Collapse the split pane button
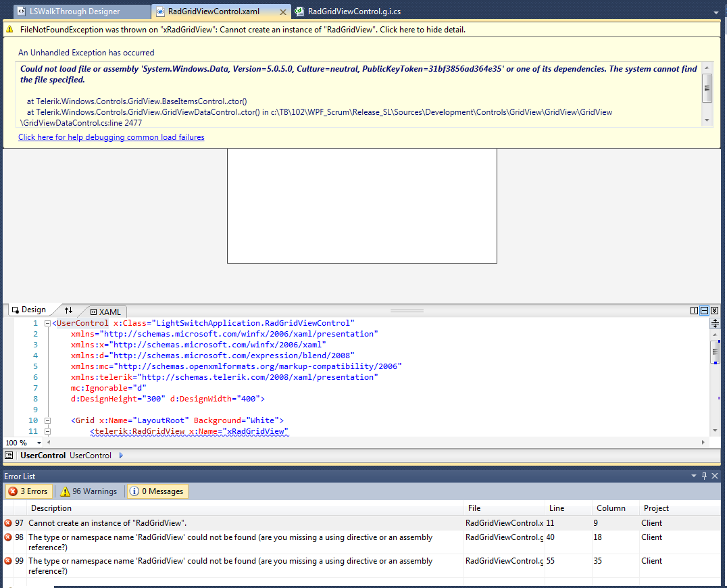This screenshot has width=727, height=588. click(714, 311)
